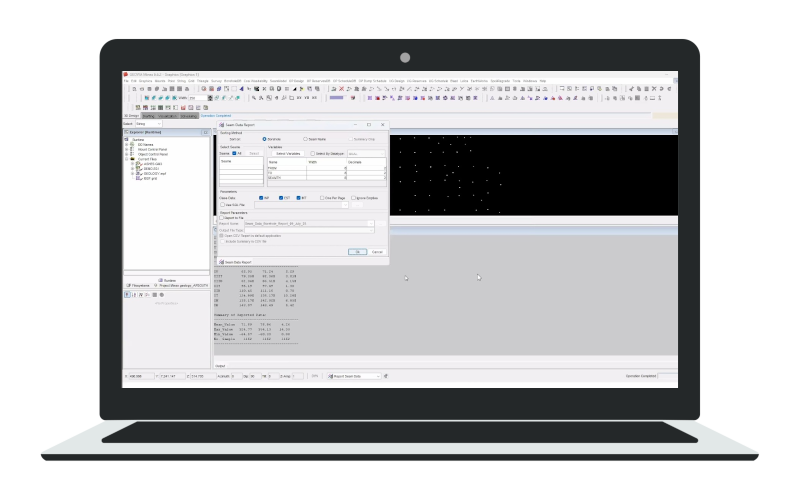
Task: Pin the Explorer panel with its header button
Action: click(x=206, y=132)
